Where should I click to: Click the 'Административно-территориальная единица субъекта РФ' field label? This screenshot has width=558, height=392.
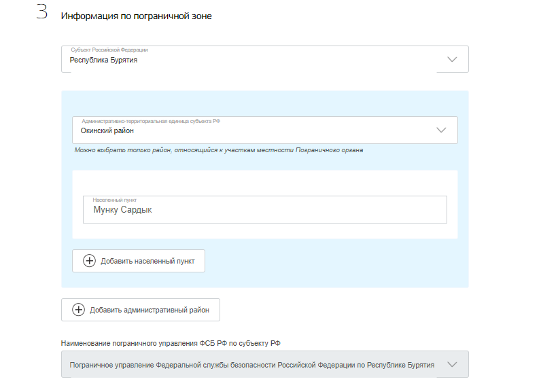click(x=151, y=121)
